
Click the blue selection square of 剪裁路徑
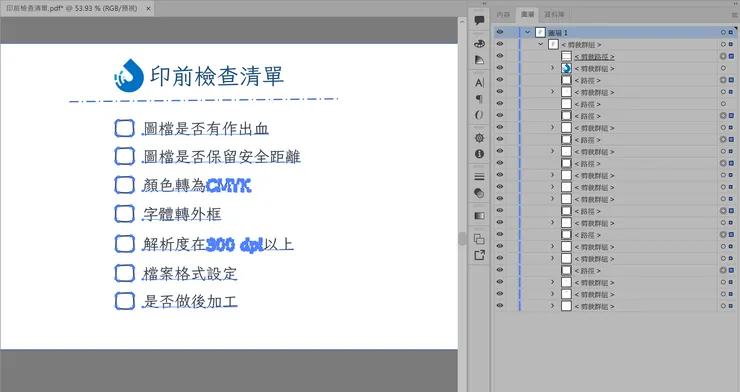pos(731,56)
